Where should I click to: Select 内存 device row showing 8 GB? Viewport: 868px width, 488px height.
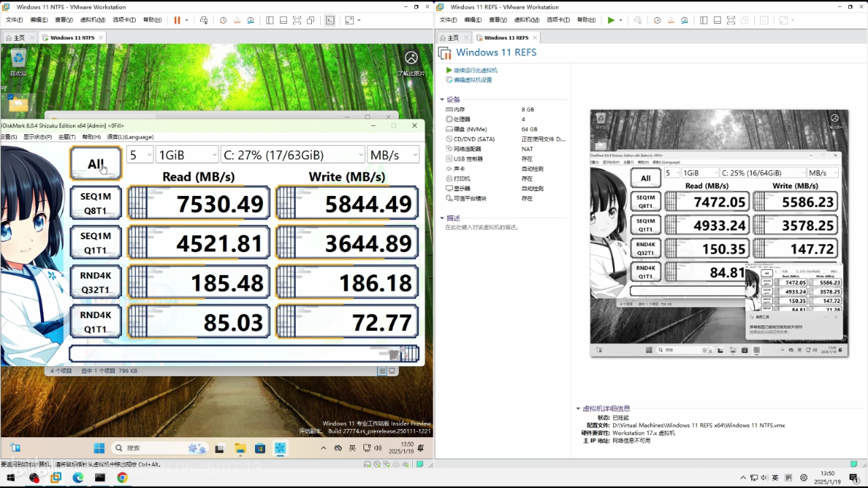505,110
